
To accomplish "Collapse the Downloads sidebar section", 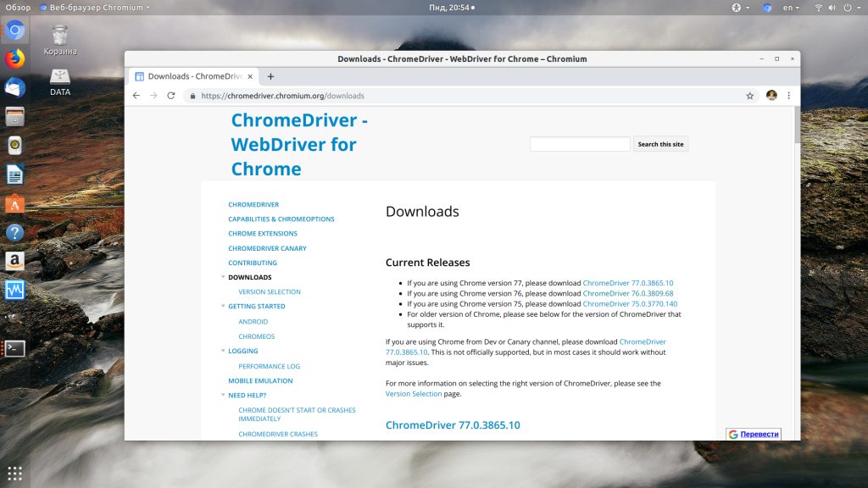I will coord(223,277).
